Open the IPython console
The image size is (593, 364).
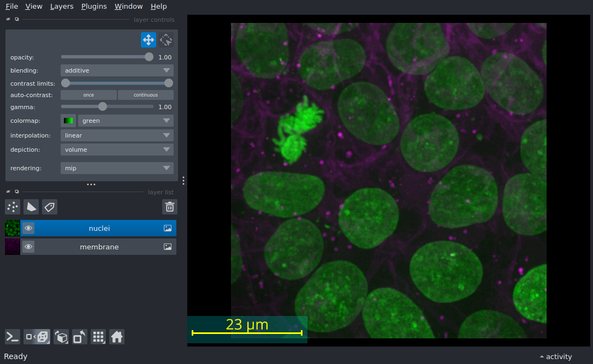13,337
